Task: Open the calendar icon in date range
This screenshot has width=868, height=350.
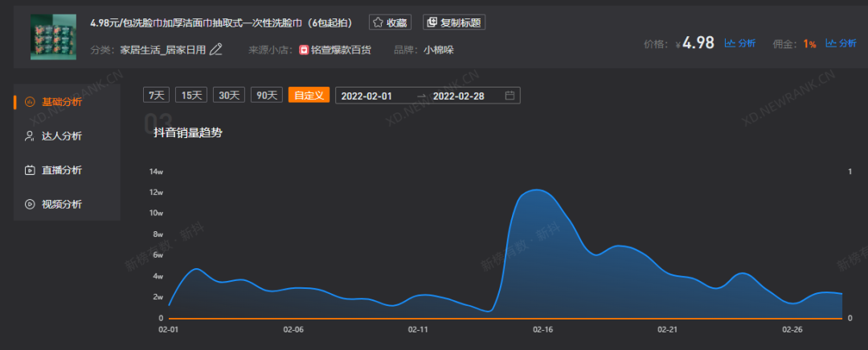Action: [510, 96]
